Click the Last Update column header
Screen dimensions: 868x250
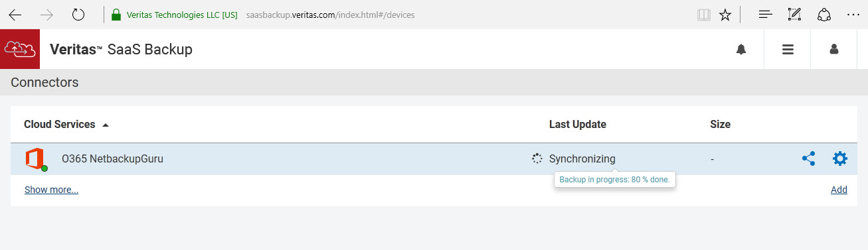tap(577, 124)
